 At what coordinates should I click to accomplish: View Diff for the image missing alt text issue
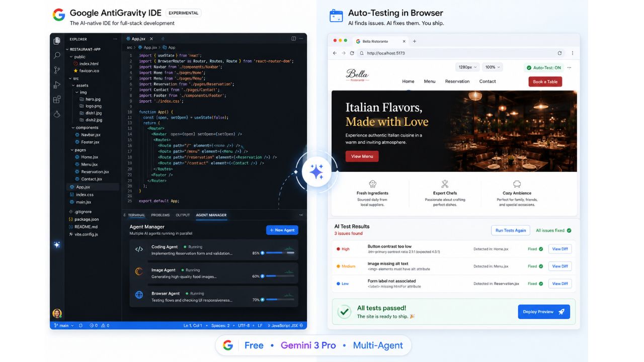coord(560,266)
